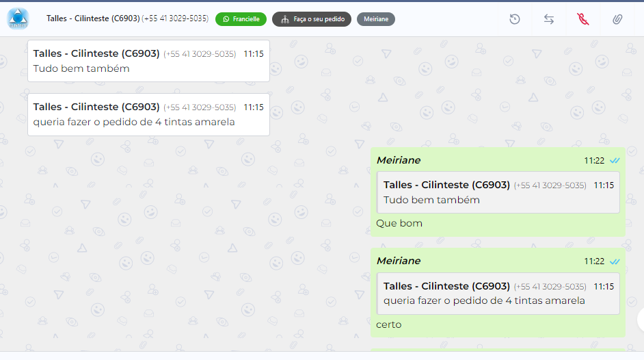The image size is (644, 360).
Task: Click the contact name in header
Action: [93, 18]
